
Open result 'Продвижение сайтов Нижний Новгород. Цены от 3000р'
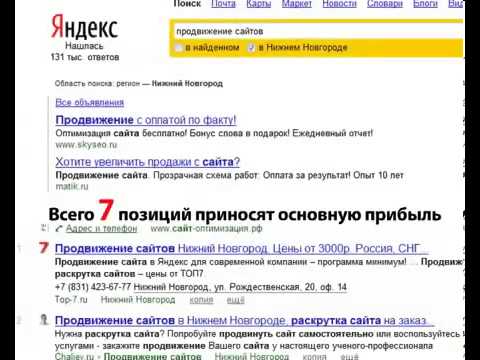[x=241, y=249]
